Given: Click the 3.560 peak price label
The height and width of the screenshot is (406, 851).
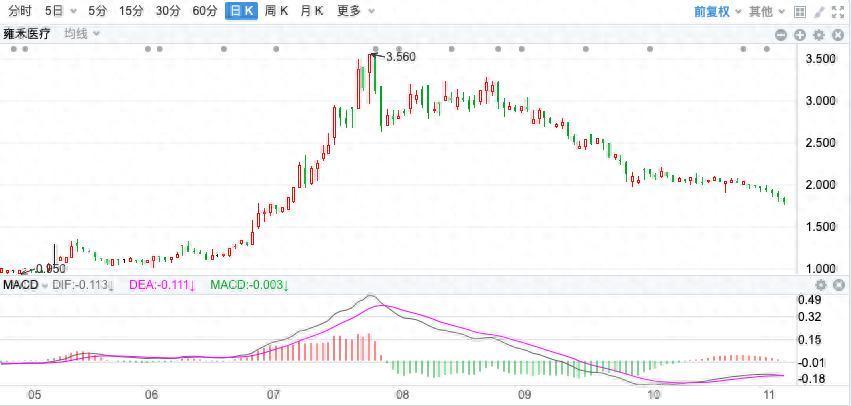Looking at the screenshot, I should (400, 57).
